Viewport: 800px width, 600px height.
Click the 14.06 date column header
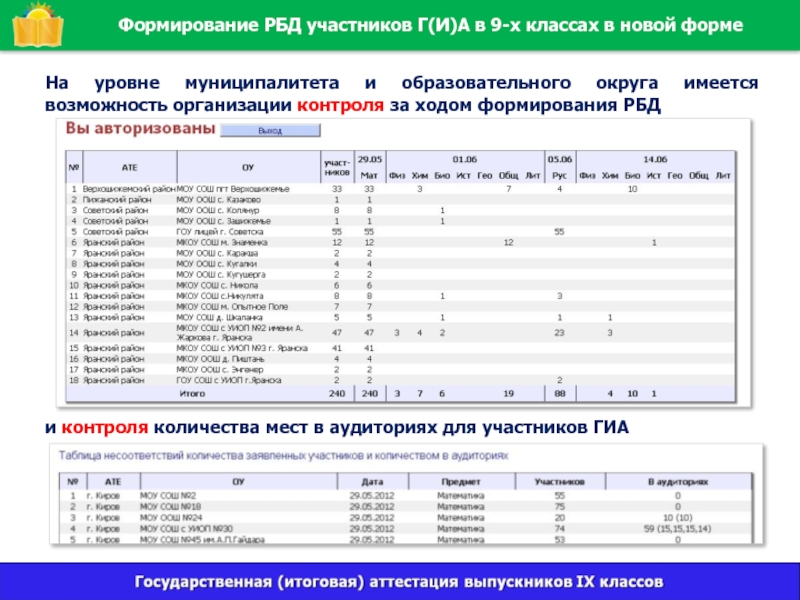click(x=656, y=159)
